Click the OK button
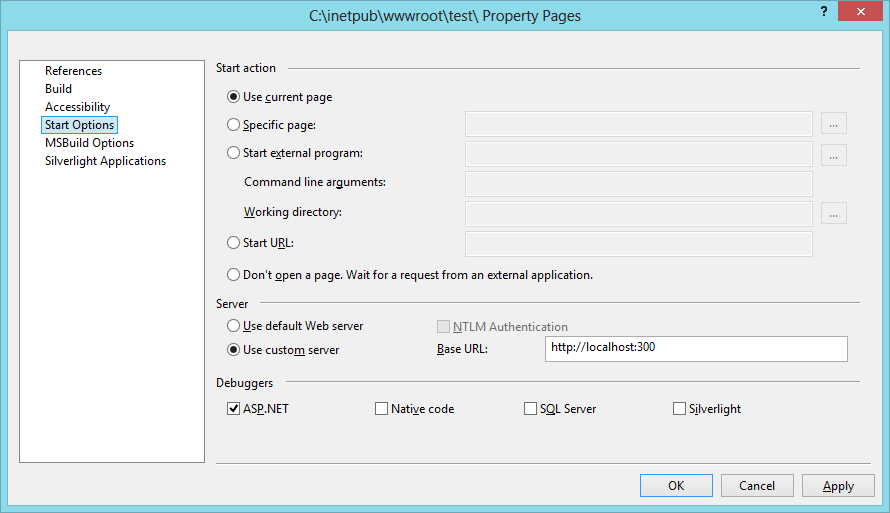The image size is (890, 513). (x=676, y=486)
